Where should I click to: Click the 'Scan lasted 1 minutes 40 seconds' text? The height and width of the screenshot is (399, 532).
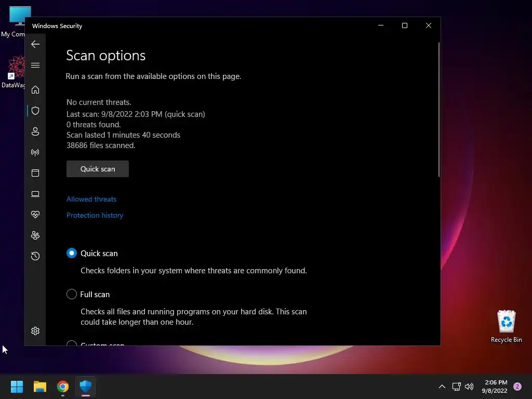[x=123, y=135]
